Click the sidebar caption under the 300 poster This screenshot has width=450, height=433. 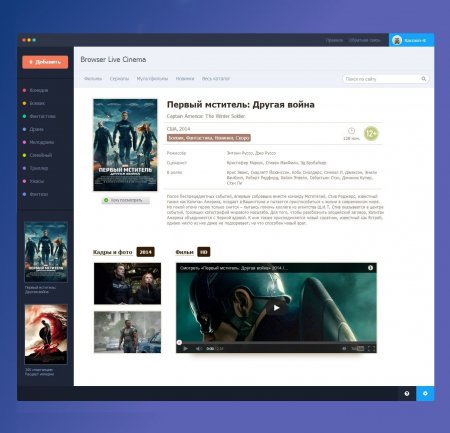click(x=39, y=372)
